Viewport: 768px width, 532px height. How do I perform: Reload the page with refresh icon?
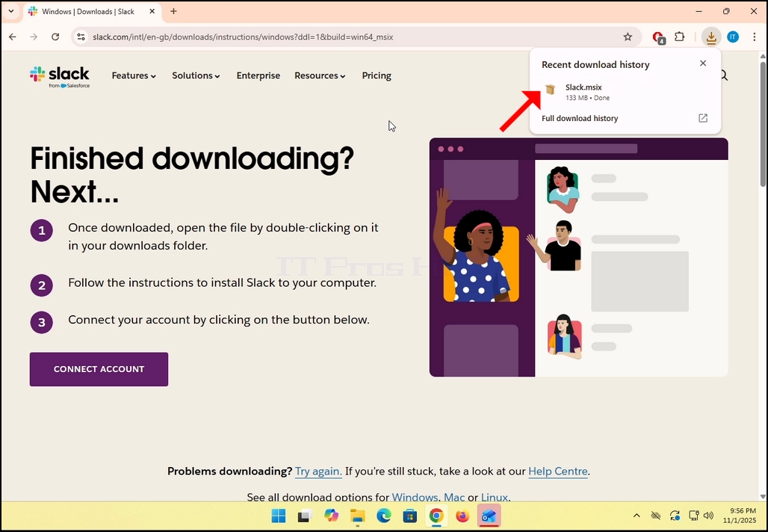coord(55,37)
